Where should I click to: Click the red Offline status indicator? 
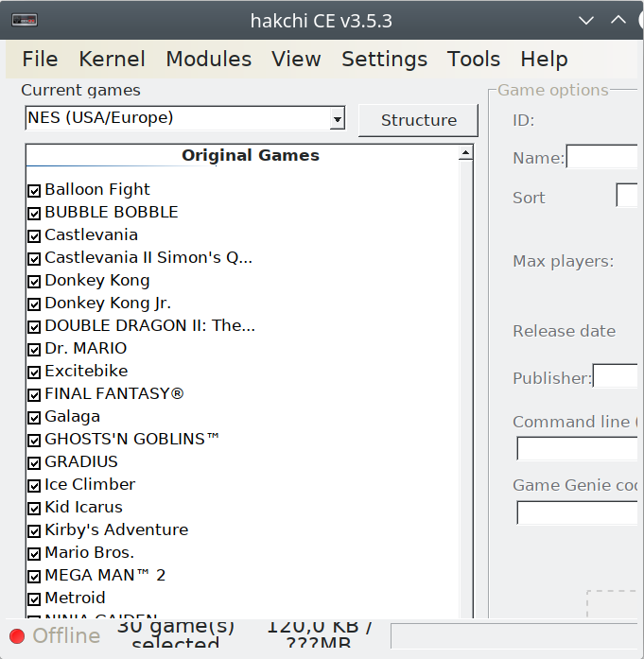[x=17, y=636]
